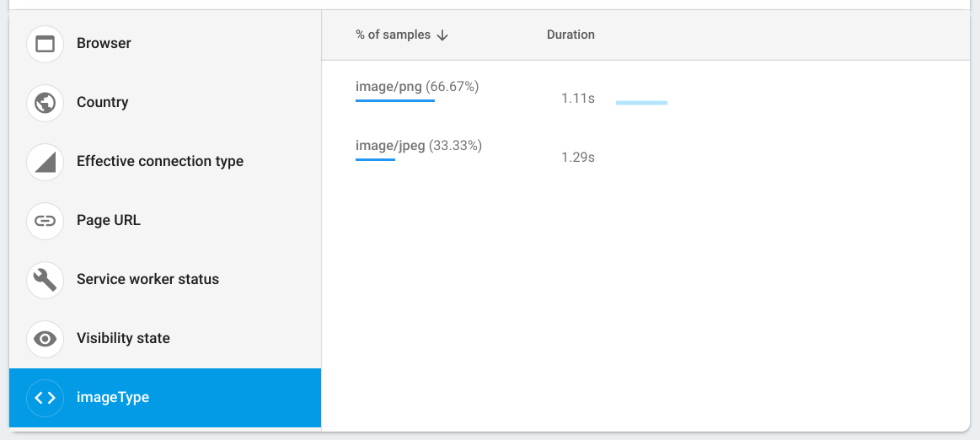Click the Browser window icon
The width and height of the screenshot is (980, 440).
point(46,44)
